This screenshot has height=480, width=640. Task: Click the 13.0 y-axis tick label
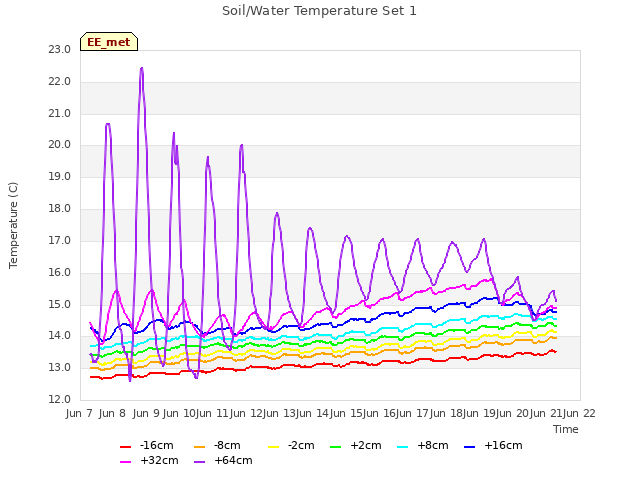[x=60, y=367]
